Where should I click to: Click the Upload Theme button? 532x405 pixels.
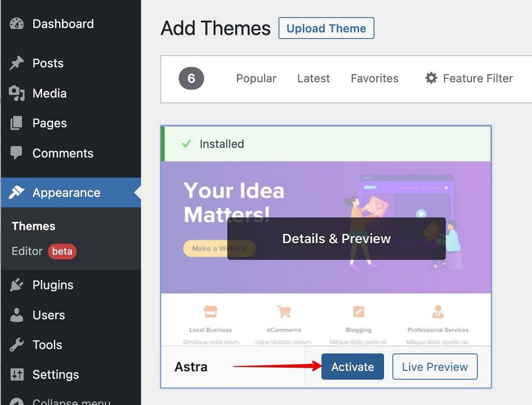click(x=327, y=28)
